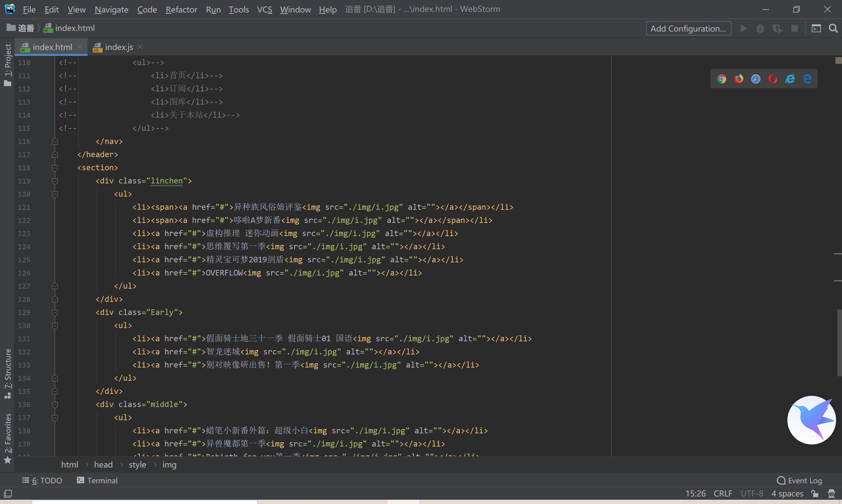
Task: Click the Stop square icon
Action: [x=795, y=28]
